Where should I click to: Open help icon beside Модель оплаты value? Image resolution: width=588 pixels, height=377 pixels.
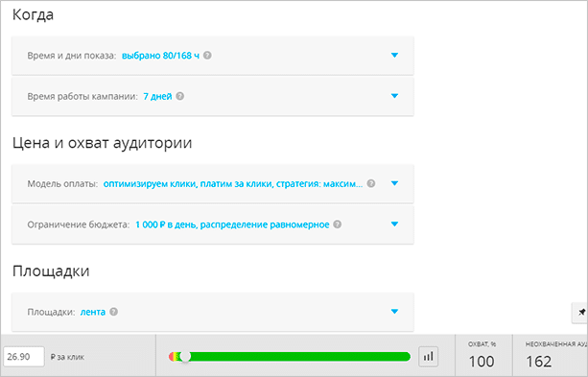[x=371, y=184]
